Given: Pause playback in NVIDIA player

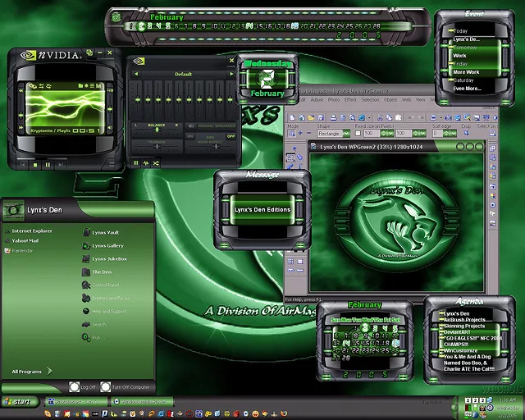Looking at the screenshot, I should pos(48,165).
